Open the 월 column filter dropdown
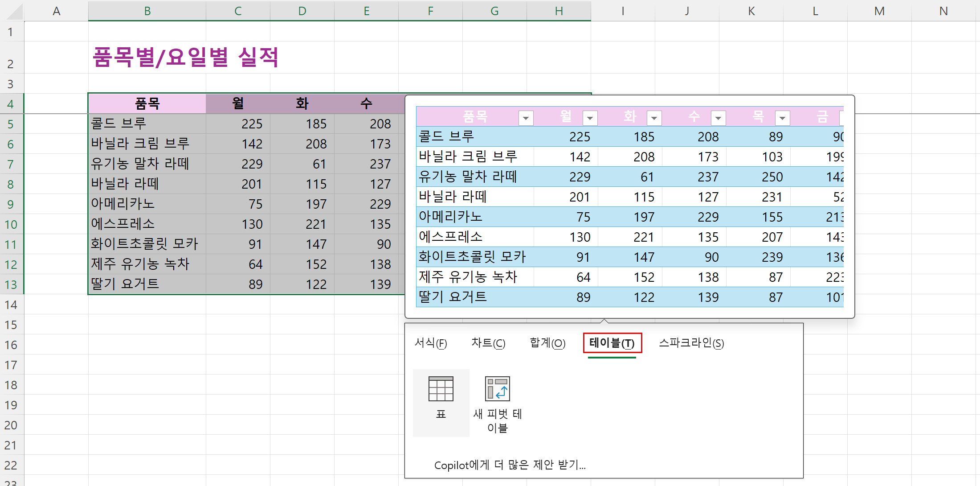 590,118
